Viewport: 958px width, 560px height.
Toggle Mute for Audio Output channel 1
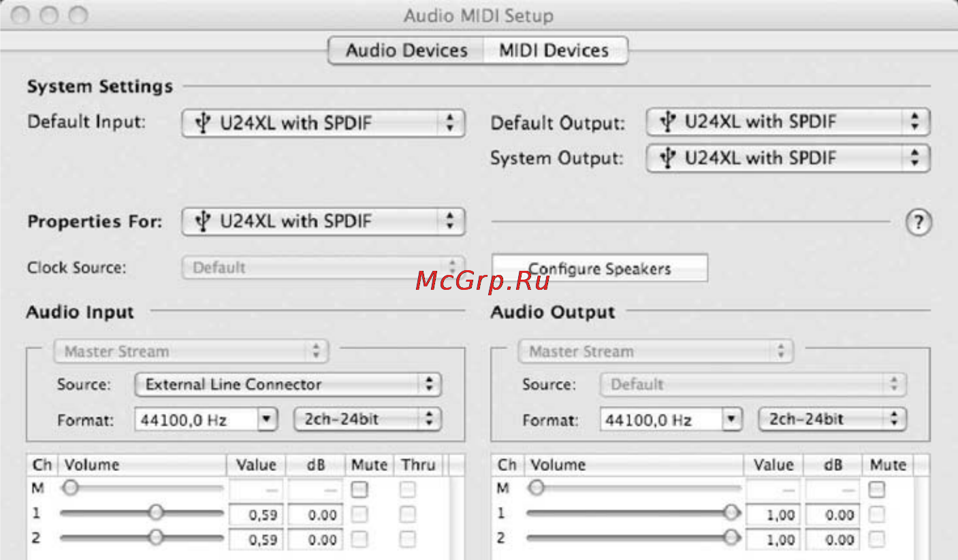(x=878, y=514)
